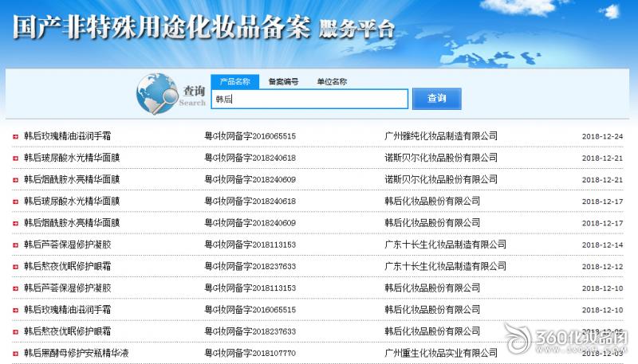Open 韩后芦荟保湿修护凝胶 from 韩后化妆品股份有限公司
Viewport: 638px width, 364px height.
click(67, 288)
